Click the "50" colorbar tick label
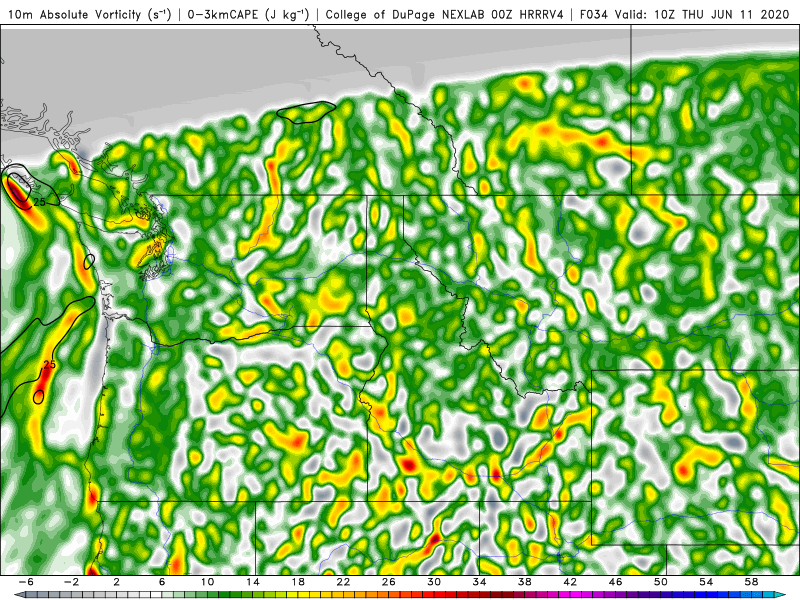 coord(661,582)
